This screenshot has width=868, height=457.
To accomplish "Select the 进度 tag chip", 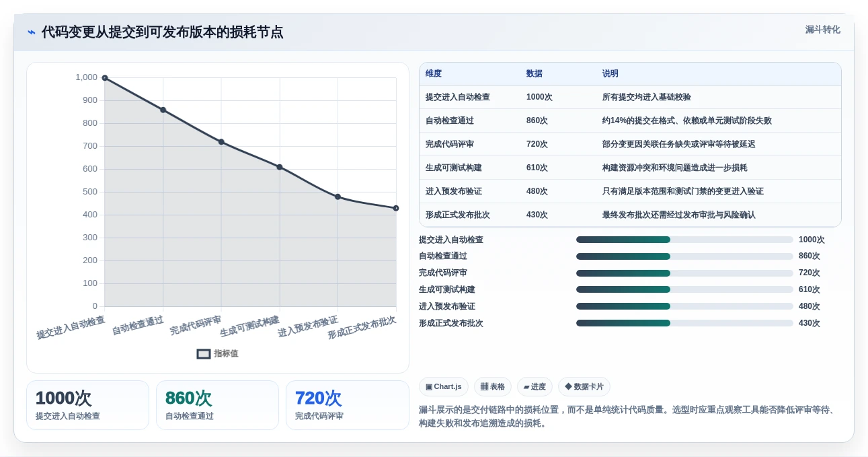I will 535,387.
